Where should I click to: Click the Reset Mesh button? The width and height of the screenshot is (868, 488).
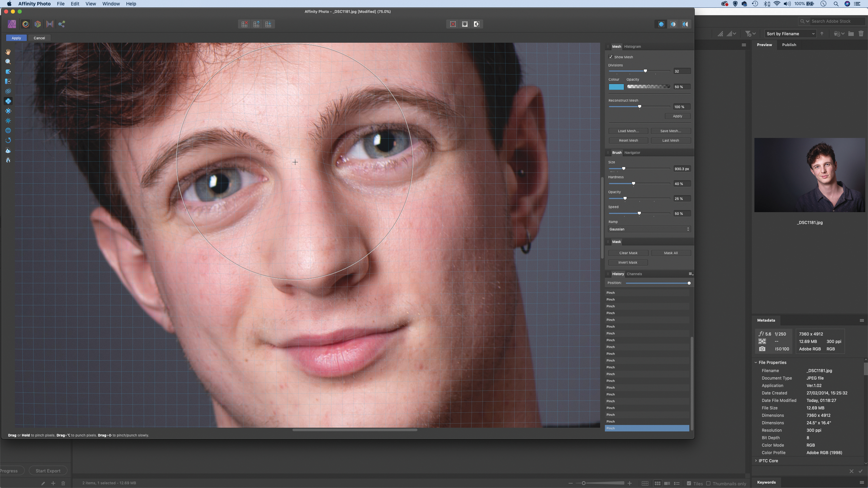[628, 141]
